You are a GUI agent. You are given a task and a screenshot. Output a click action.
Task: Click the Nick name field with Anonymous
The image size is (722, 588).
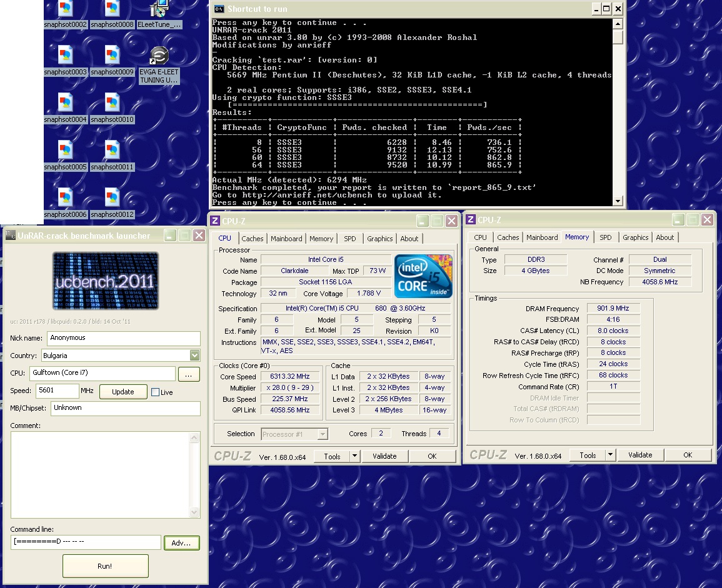(123, 338)
